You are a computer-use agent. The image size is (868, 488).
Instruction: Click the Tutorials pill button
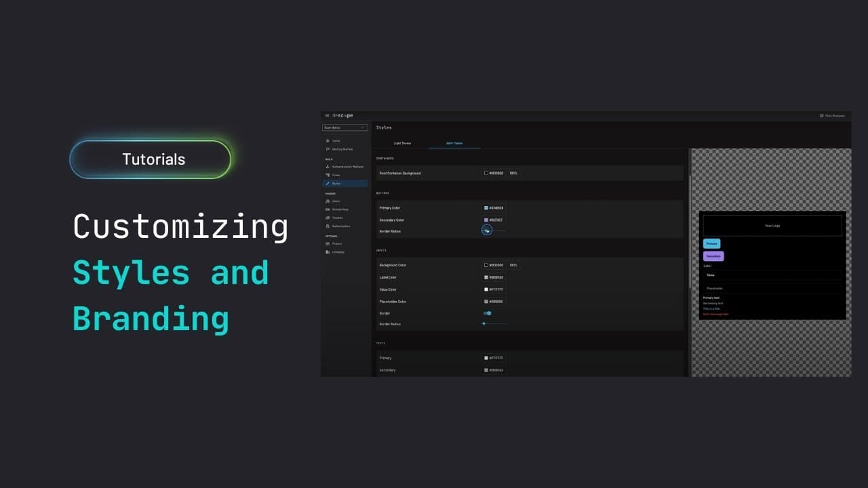[151, 159]
